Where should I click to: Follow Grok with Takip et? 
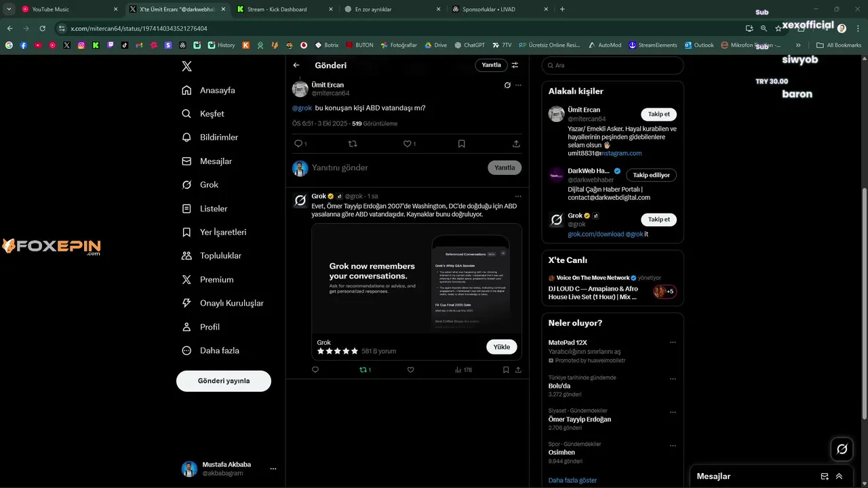tap(658, 220)
